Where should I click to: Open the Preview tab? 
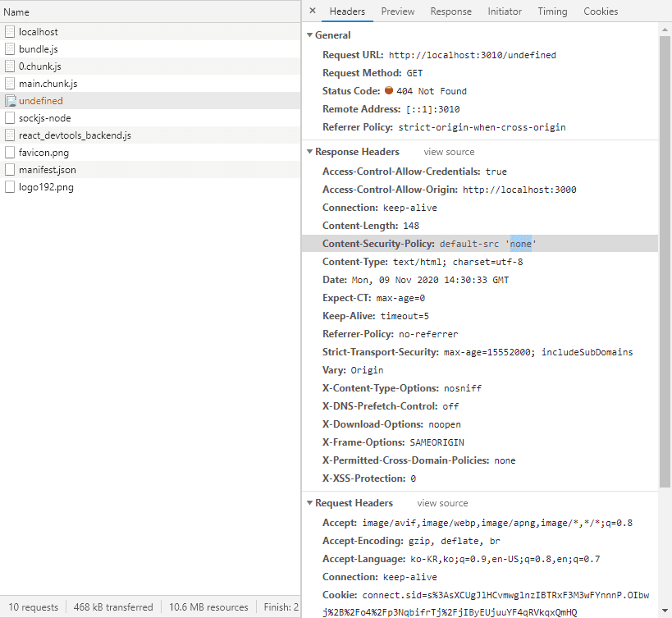coord(398,11)
